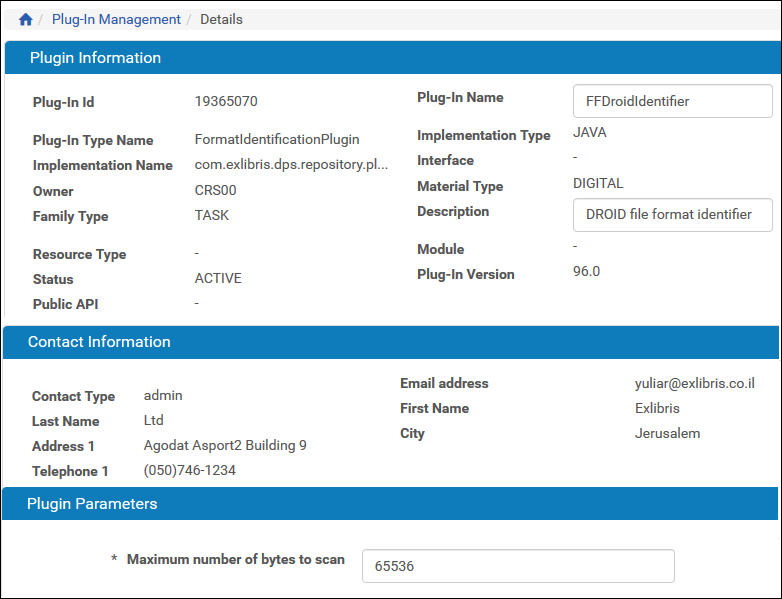The width and height of the screenshot is (782, 599).
Task: Click the Home icon in breadcrumb
Action: (26, 19)
